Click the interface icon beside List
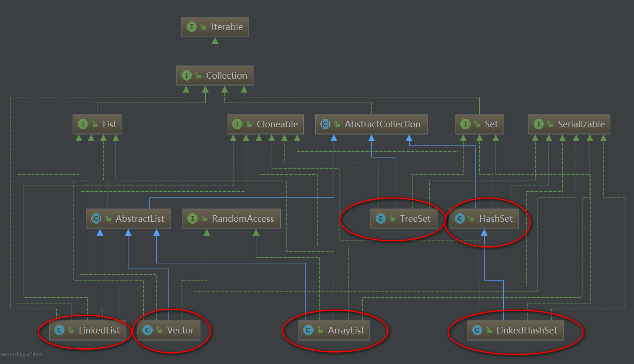Viewport: 634px width, 364px height. [x=83, y=125]
